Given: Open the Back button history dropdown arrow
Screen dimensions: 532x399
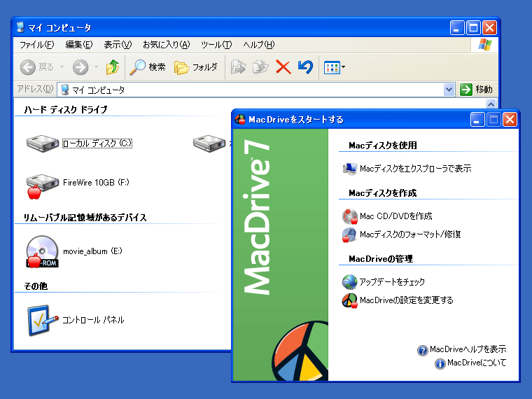Looking at the screenshot, I should pos(62,66).
